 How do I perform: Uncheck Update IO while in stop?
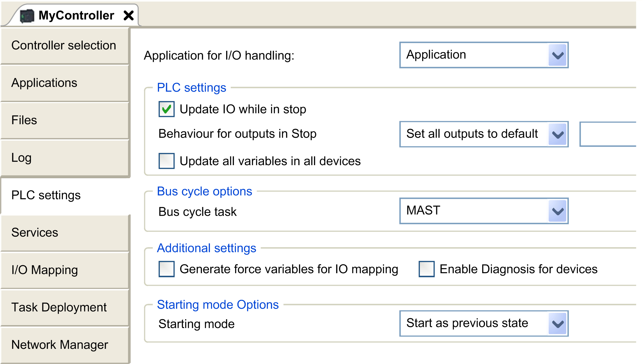pyautogui.click(x=166, y=109)
